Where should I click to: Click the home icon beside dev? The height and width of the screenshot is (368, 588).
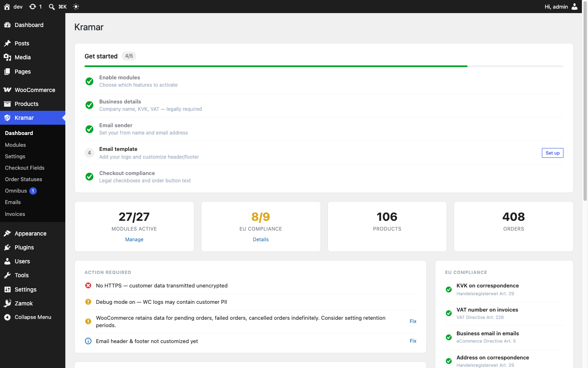tap(7, 7)
